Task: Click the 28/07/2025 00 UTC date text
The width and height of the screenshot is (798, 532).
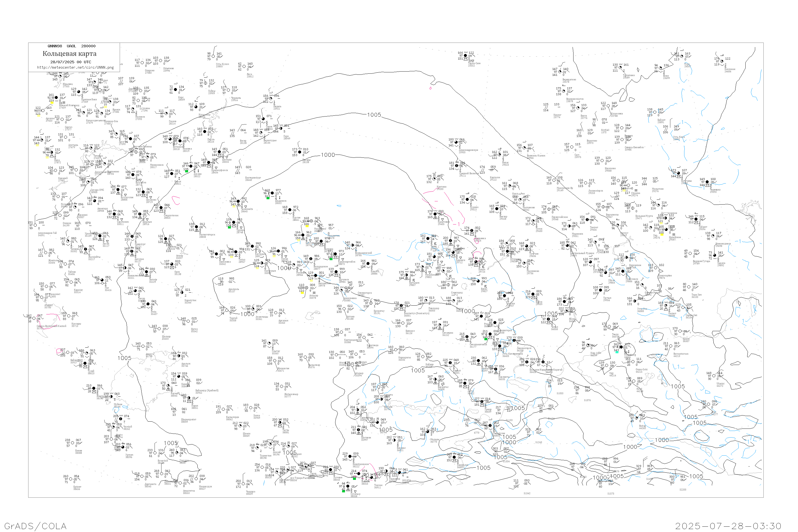Action: click(x=70, y=62)
